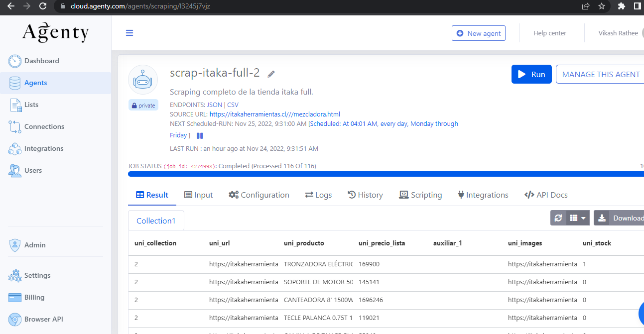Click the Agents database icon
Viewport: 644px width, 334px height.
point(15,83)
